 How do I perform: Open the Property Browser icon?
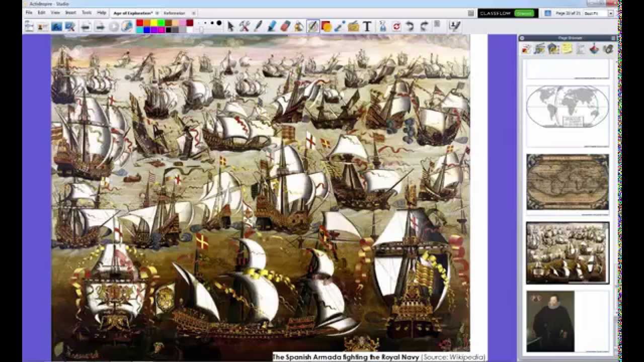[x=581, y=49]
